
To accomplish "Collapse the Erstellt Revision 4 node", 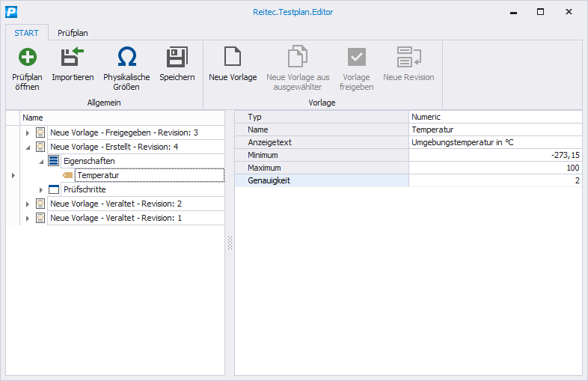I will pyautogui.click(x=28, y=147).
